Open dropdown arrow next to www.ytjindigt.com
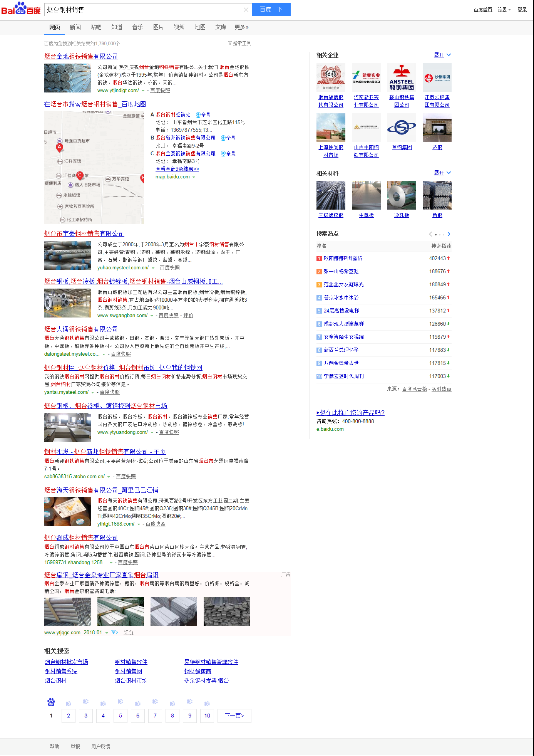Image resolution: width=534 pixels, height=756 pixels. coord(143,91)
